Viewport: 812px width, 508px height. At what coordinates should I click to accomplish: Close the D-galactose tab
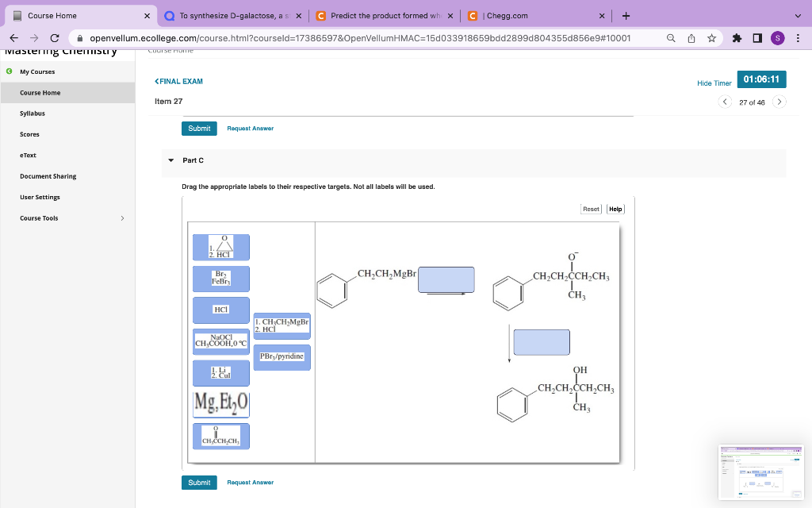pos(299,16)
